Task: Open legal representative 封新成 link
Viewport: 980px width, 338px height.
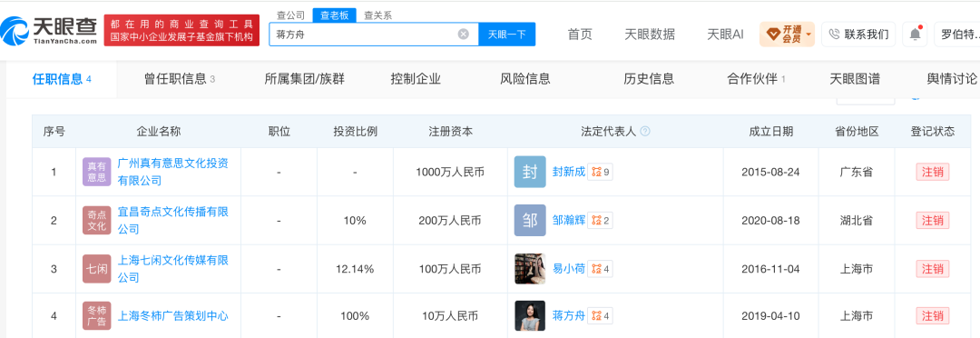Action: tap(569, 172)
